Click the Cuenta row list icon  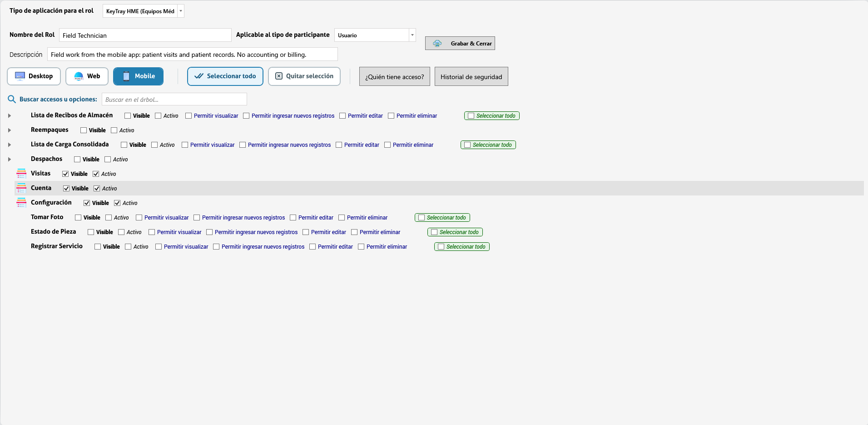point(21,188)
